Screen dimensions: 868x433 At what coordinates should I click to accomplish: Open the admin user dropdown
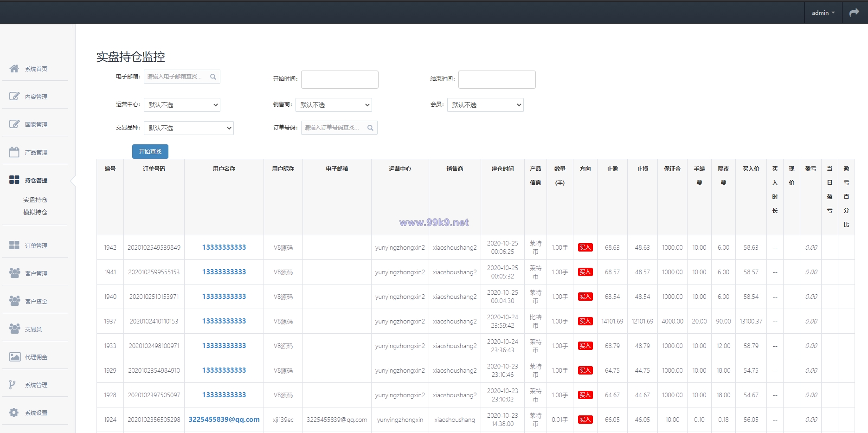[823, 13]
